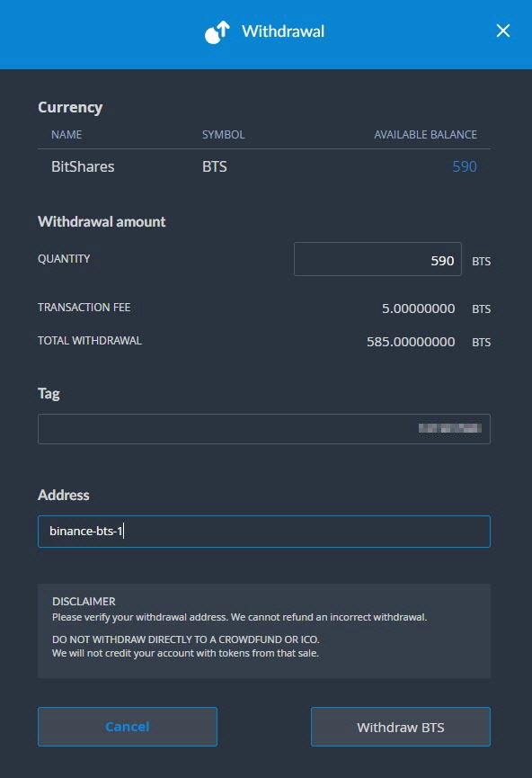Select the BitShares currency name
The image size is (532, 778).
[x=83, y=166]
